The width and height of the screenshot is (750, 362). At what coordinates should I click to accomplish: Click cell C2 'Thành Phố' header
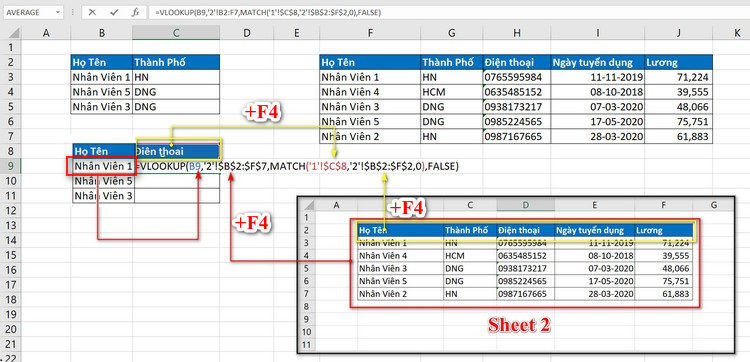tap(176, 62)
